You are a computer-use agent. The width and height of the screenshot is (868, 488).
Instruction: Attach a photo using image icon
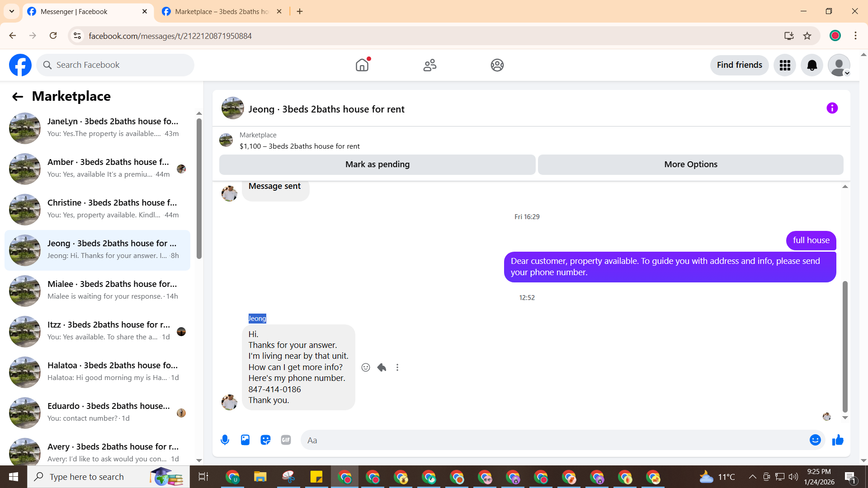(x=245, y=440)
